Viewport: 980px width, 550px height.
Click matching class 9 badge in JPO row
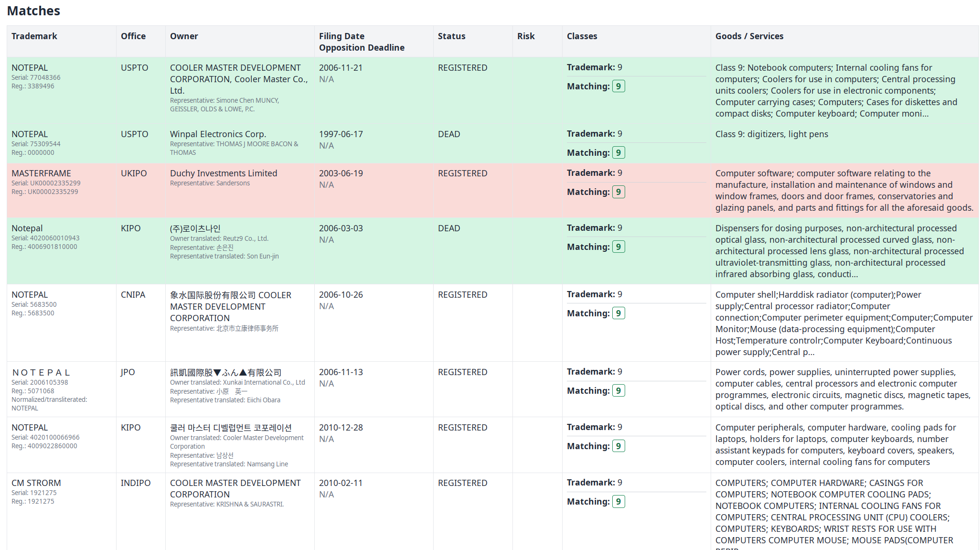(x=618, y=391)
